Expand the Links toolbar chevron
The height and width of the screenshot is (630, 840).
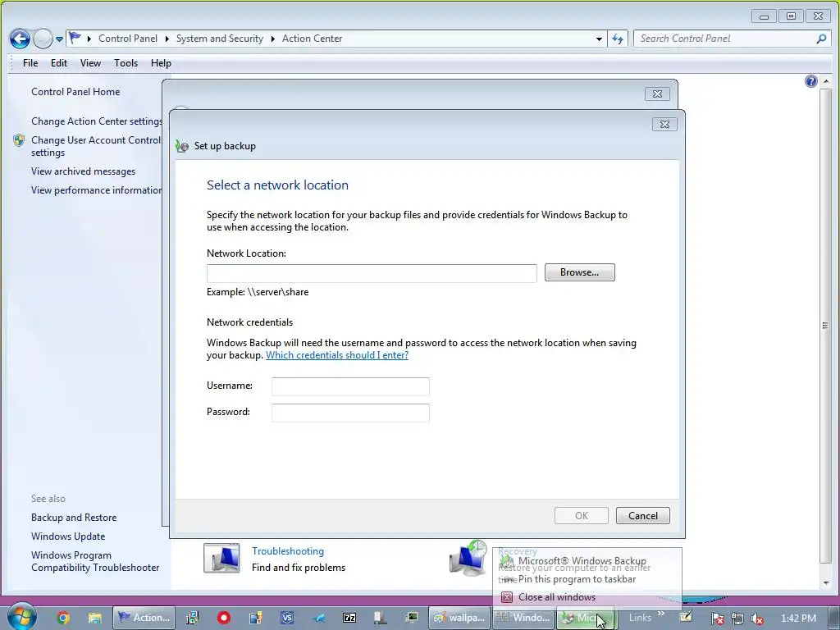660,614
